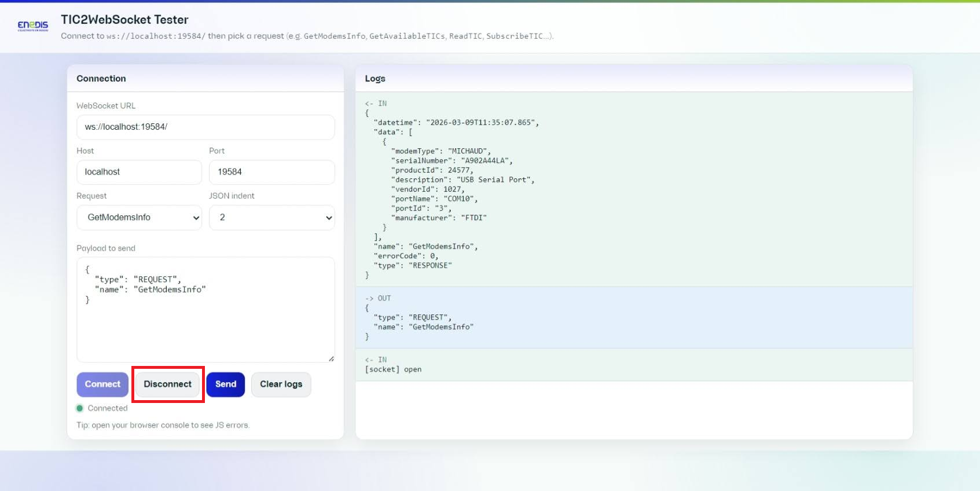Image resolution: width=980 pixels, height=491 pixels.
Task: Click the -> OUT log entry header
Action: coord(378,298)
